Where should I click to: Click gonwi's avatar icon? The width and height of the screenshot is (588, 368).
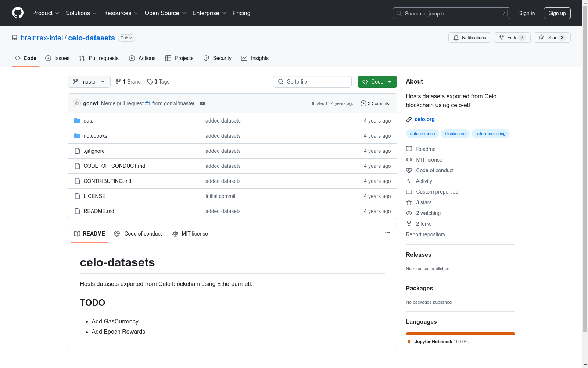(x=77, y=103)
